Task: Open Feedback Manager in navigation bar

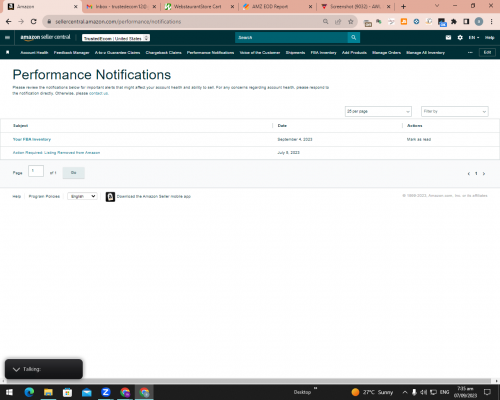Action: point(71,53)
